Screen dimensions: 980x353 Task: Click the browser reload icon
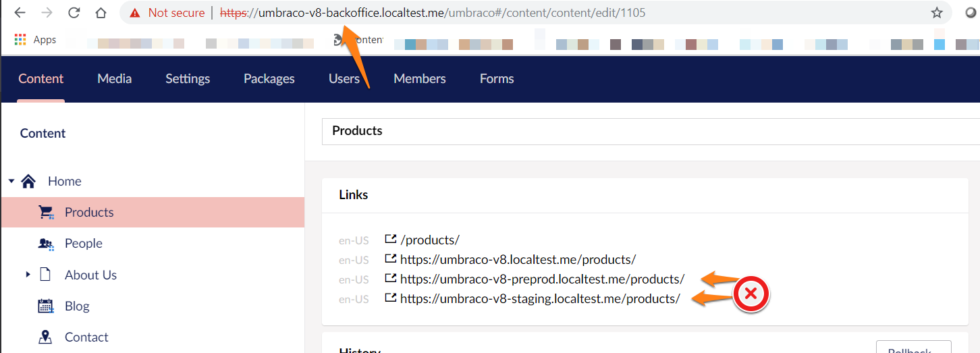click(74, 13)
